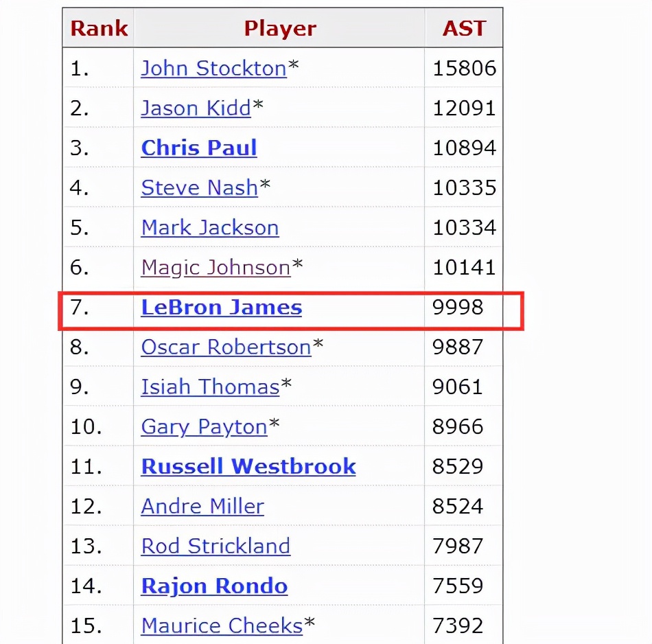Click the Player column header
Screen dimensions: 652x644
coord(279,28)
